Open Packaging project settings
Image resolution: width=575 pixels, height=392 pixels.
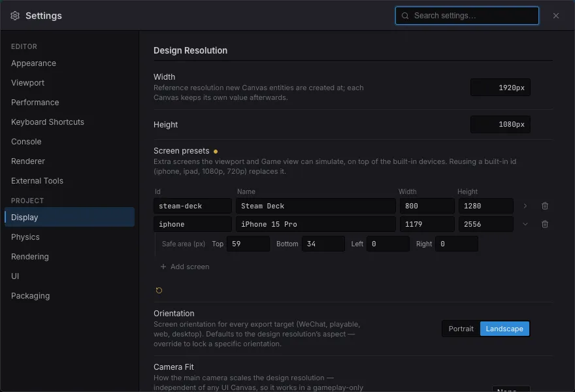pyautogui.click(x=69, y=295)
